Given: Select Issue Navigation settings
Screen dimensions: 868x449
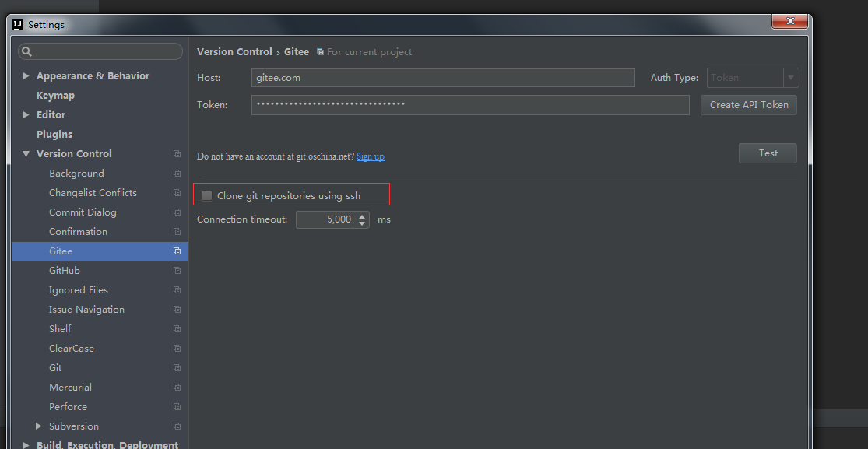Looking at the screenshot, I should 86,310.
